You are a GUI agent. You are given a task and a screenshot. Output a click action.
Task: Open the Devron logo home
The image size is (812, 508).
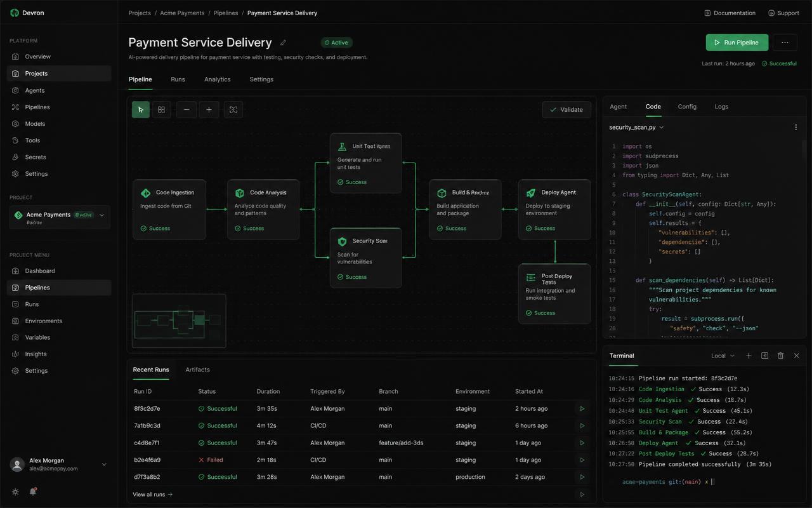pyautogui.click(x=27, y=13)
